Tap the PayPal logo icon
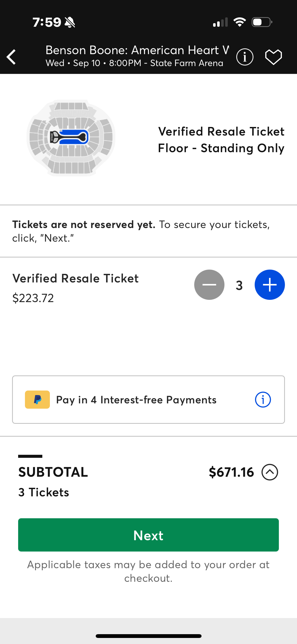The image size is (297, 644). (37, 400)
